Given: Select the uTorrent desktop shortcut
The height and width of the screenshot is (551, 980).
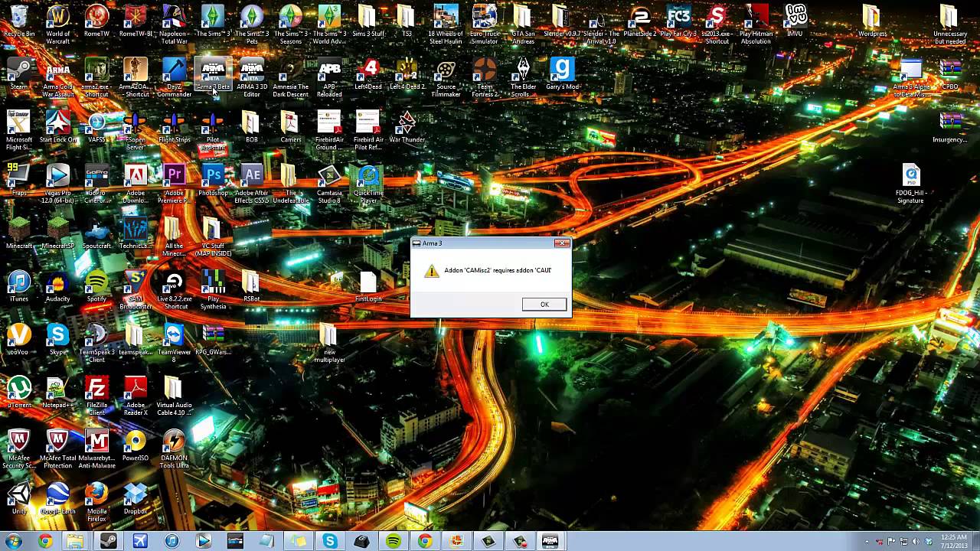Looking at the screenshot, I should click(19, 392).
